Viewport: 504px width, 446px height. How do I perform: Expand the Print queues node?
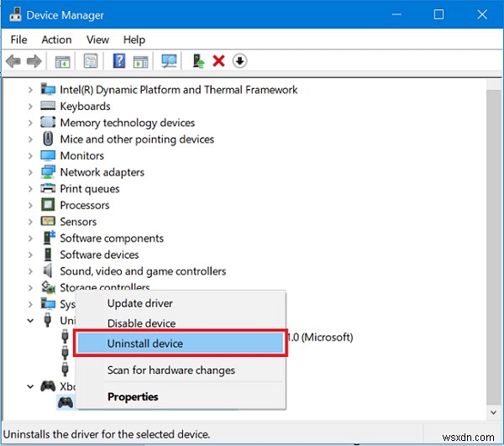pos(30,189)
